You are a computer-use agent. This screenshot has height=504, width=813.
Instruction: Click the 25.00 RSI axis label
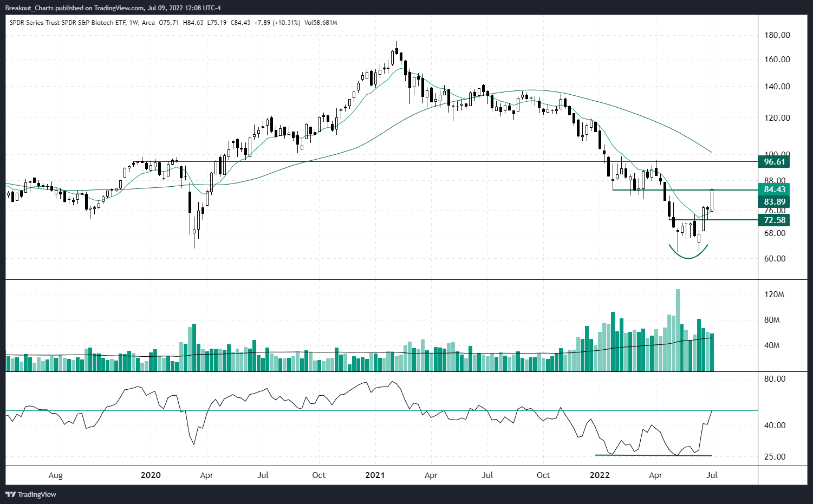tap(775, 457)
